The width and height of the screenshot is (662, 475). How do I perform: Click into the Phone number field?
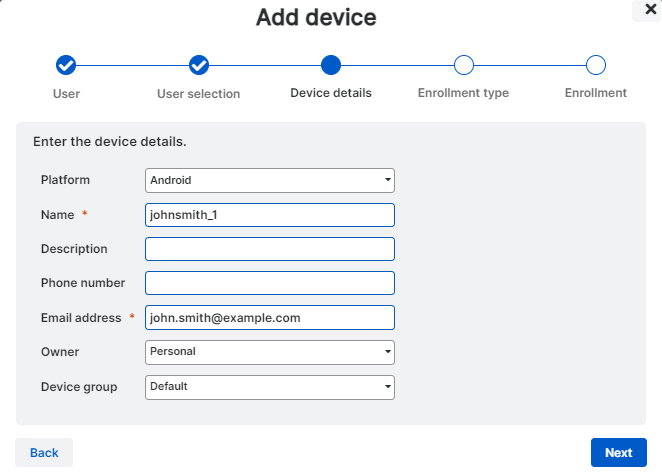pos(270,283)
